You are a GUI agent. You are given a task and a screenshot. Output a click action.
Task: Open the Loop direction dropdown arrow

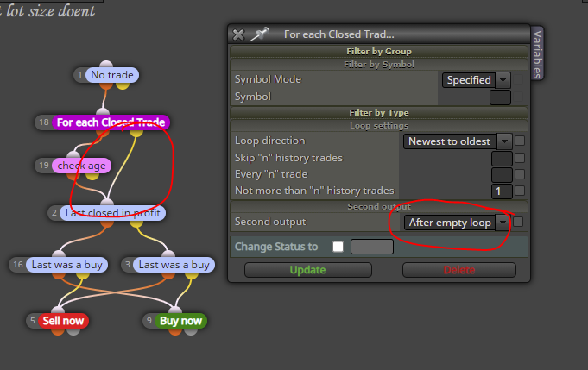(504, 141)
